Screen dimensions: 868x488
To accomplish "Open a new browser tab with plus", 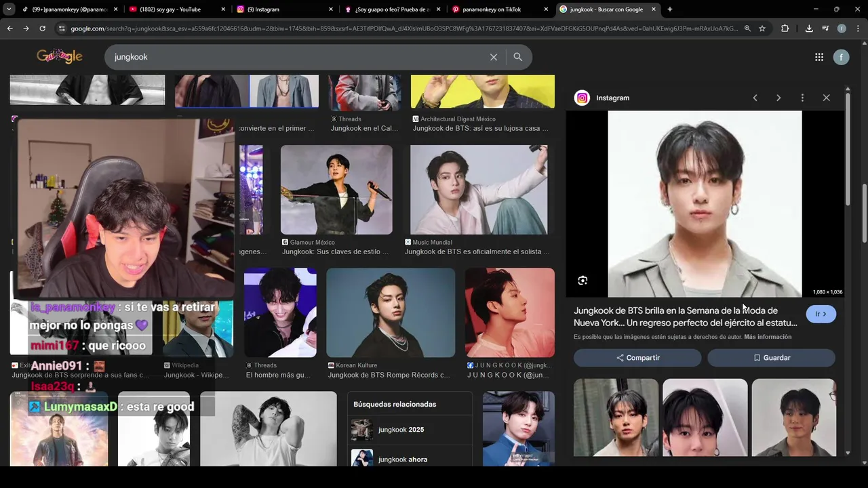I will [x=670, y=9].
